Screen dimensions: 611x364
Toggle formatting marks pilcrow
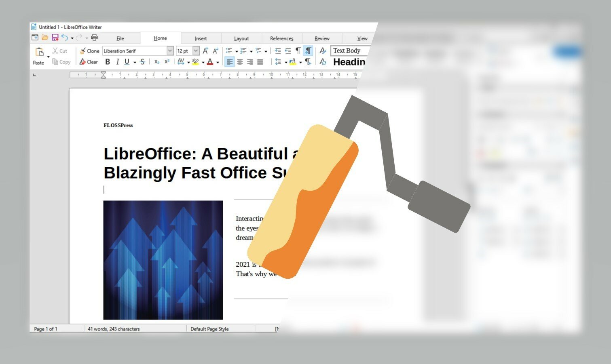click(298, 50)
